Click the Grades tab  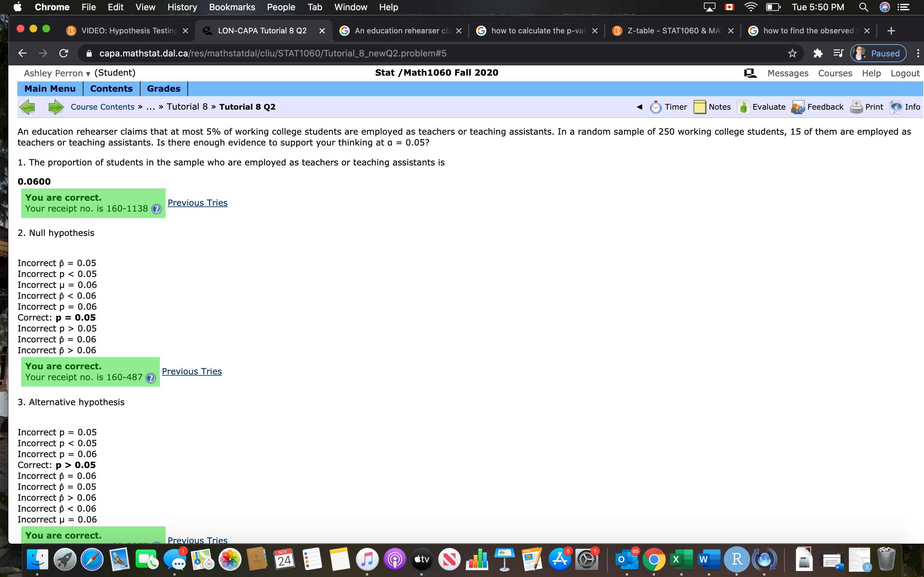coord(164,88)
